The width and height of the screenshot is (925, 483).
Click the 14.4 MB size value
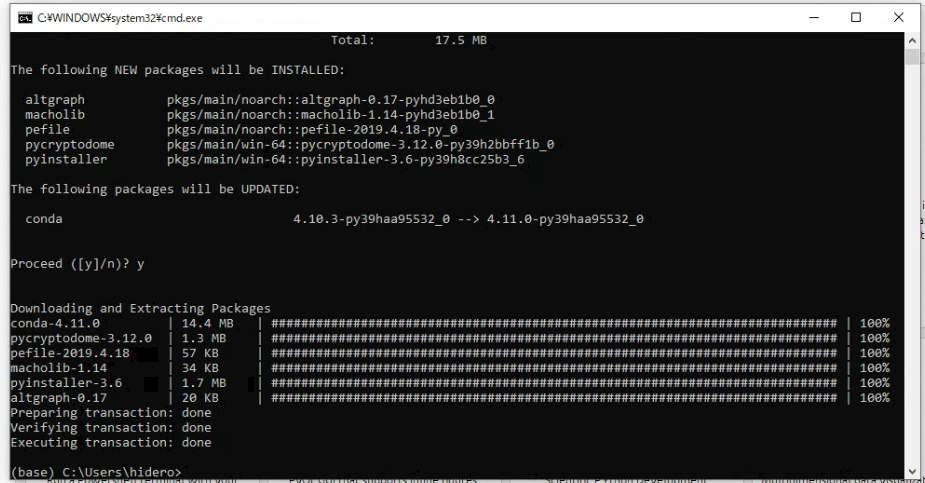[208, 323]
